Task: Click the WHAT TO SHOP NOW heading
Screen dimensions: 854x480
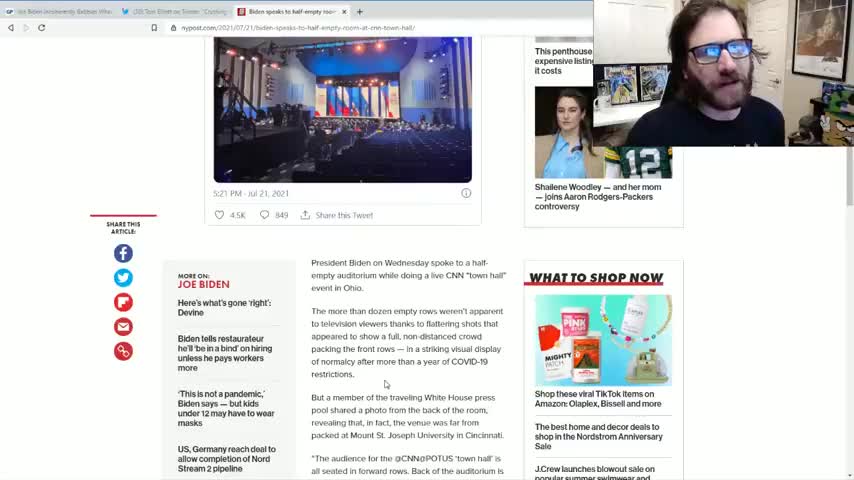Action: click(x=596, y=278)
